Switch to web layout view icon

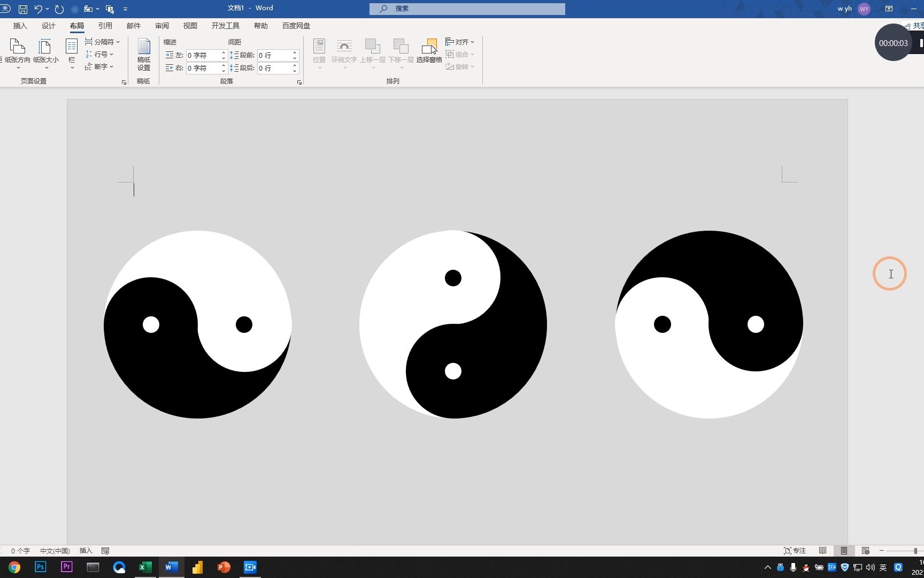865,551
